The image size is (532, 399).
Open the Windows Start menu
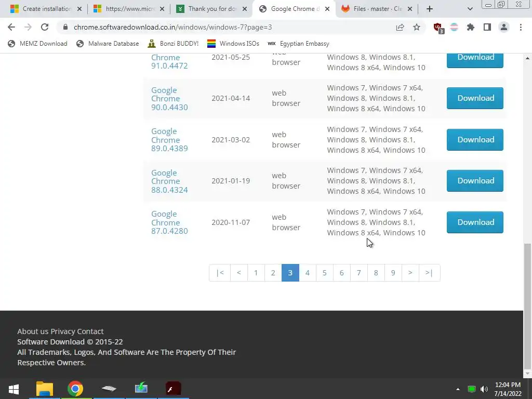[14, 389]
